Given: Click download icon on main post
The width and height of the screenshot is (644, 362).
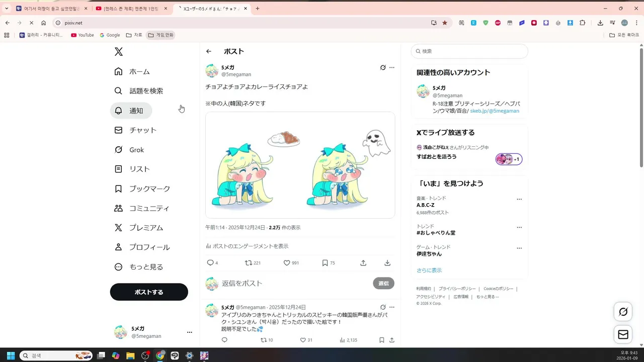Looking at the screenshot, I should [x=387, y=263].
